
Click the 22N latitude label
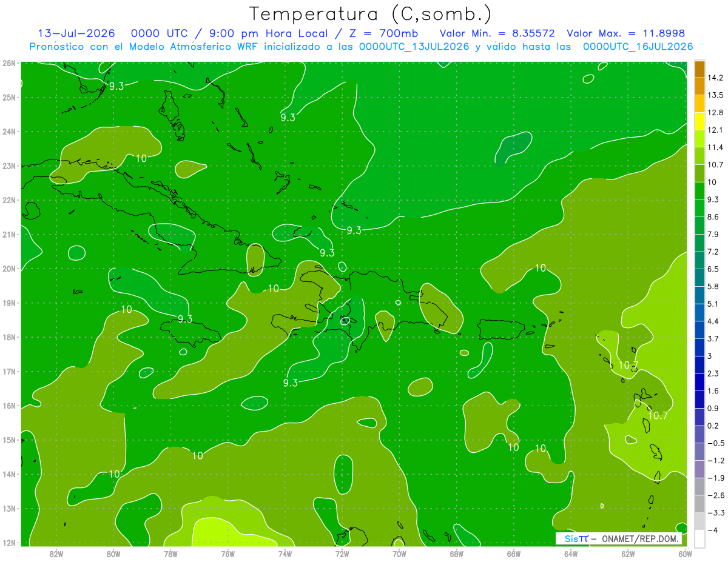(9, 200)
